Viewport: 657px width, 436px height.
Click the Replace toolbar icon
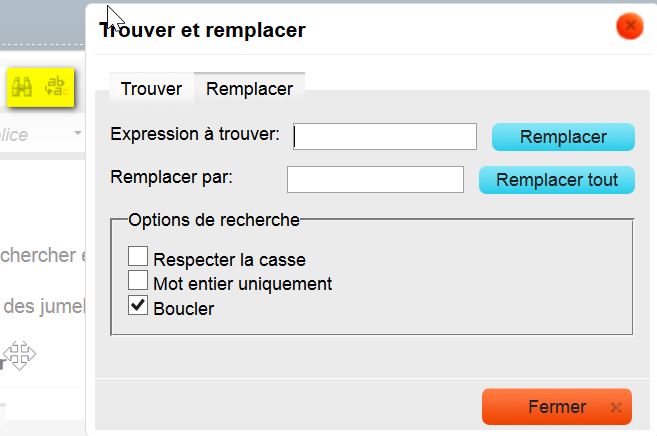(x=57, y=89)
